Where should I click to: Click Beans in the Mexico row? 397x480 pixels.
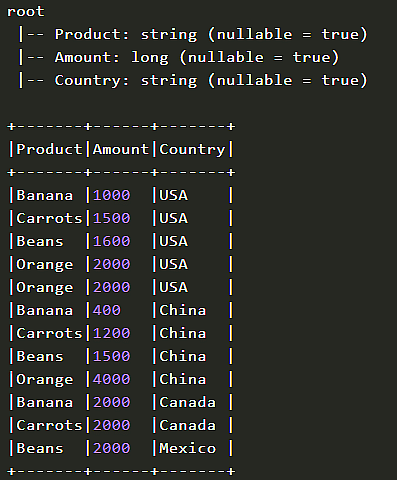pyautogui.click(x=40, y=448)
